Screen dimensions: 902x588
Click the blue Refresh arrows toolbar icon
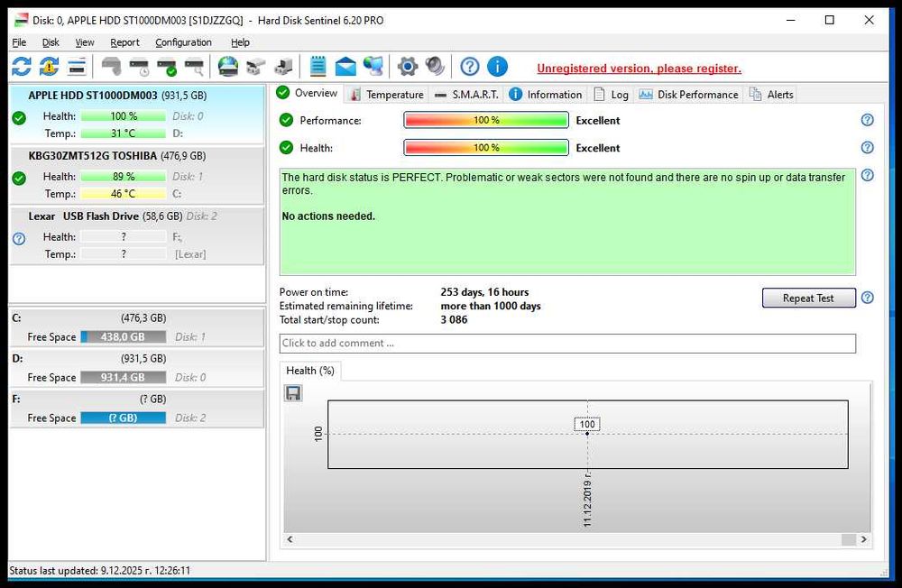pos(22,67)
